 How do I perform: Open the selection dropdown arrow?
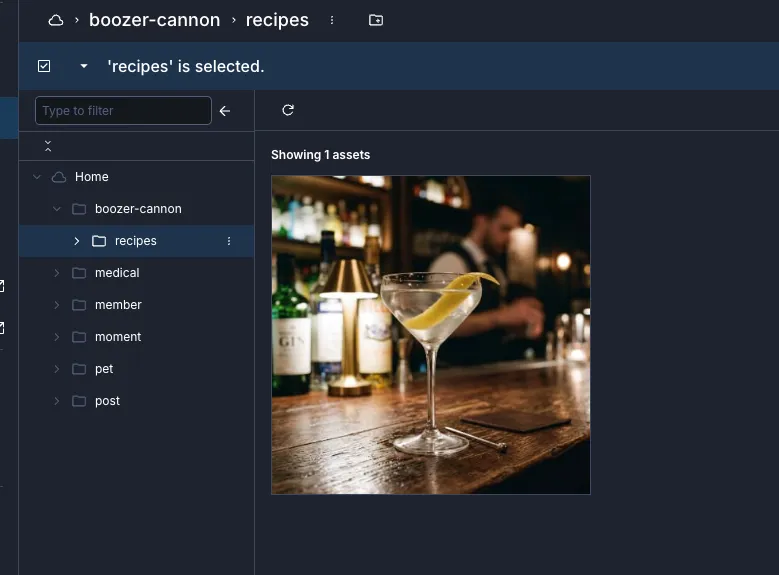coord(84,66)
